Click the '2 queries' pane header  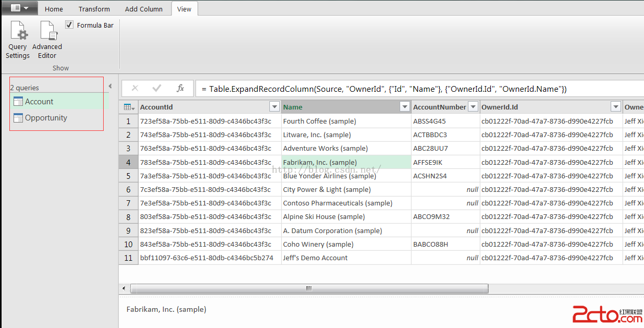pyautogui.click(x=24, y=88)
